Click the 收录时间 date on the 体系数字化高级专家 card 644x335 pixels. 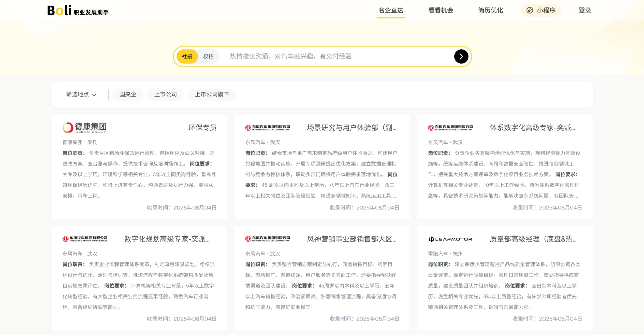[547, 208]
